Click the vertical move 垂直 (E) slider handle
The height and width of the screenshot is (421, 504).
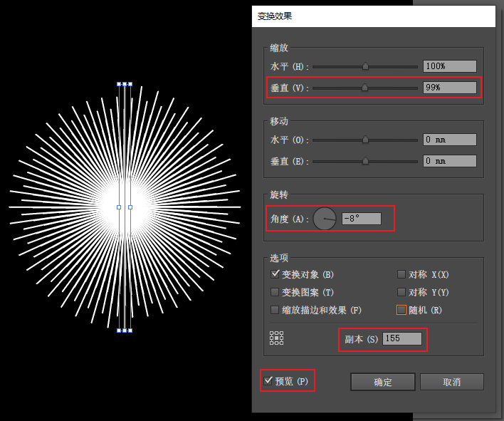(x=365, y=161)
